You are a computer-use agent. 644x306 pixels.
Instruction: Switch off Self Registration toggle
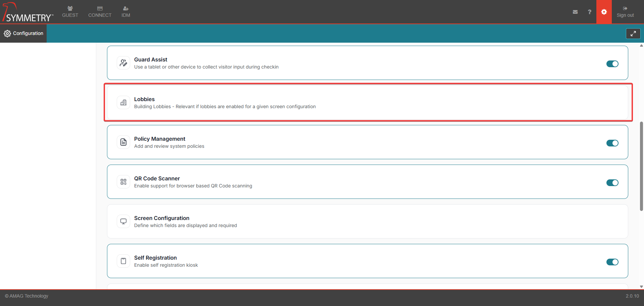(x=612, y=262)
